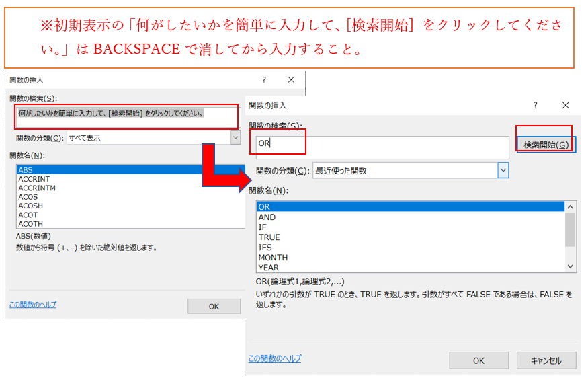This screenshot has width=588, height=380.
Task: Click the help question mark in front dialog
Action: [536, 106]
